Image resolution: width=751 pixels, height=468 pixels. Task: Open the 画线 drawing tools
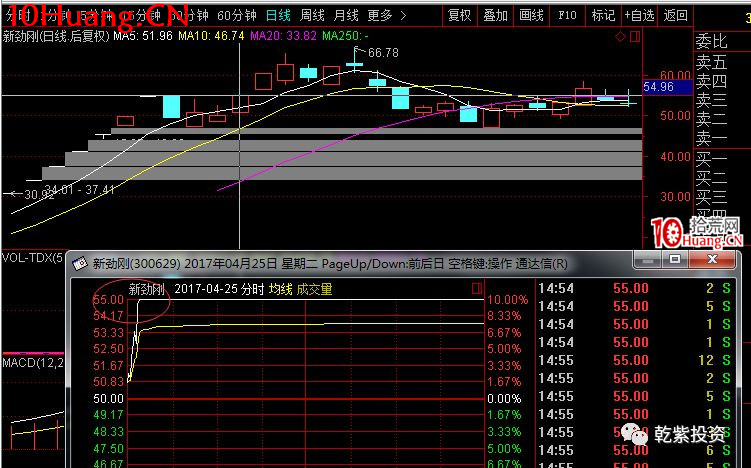[531, 16]
